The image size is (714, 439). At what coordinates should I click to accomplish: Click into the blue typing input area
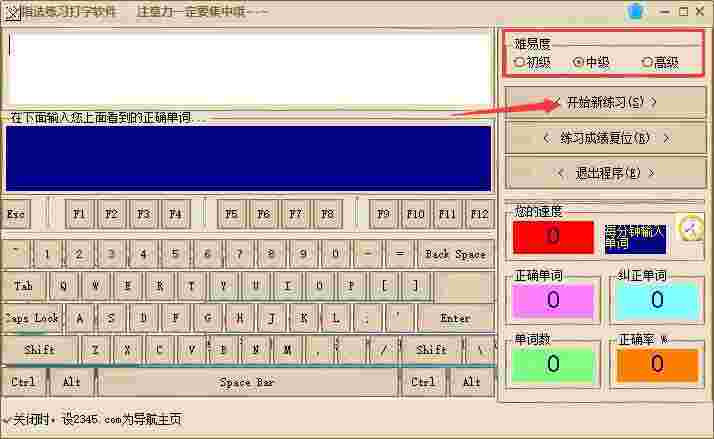[248, 158]
